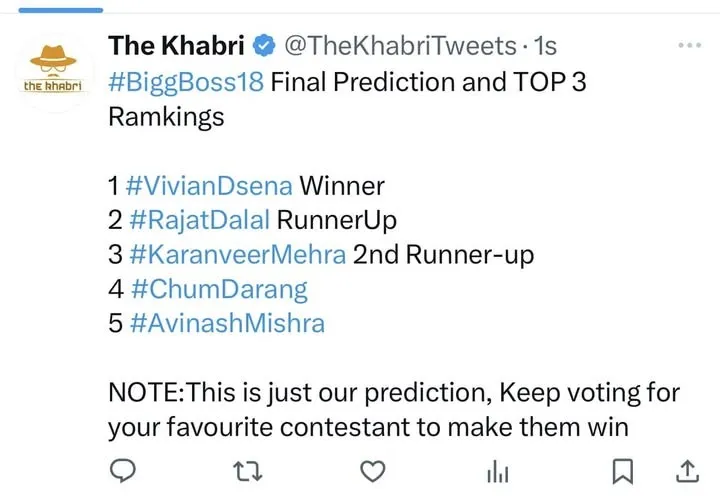Click the blue verified badge
720x503 pixels.
(264, 45)
